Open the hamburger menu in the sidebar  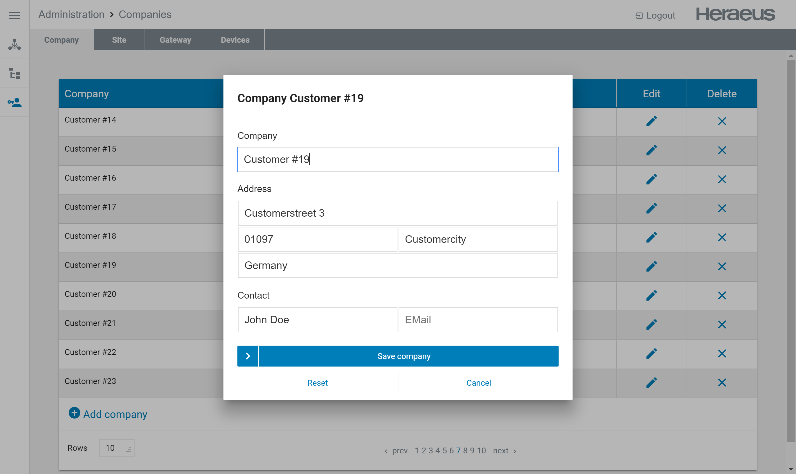pyautogui.click(x=14, y=15)
